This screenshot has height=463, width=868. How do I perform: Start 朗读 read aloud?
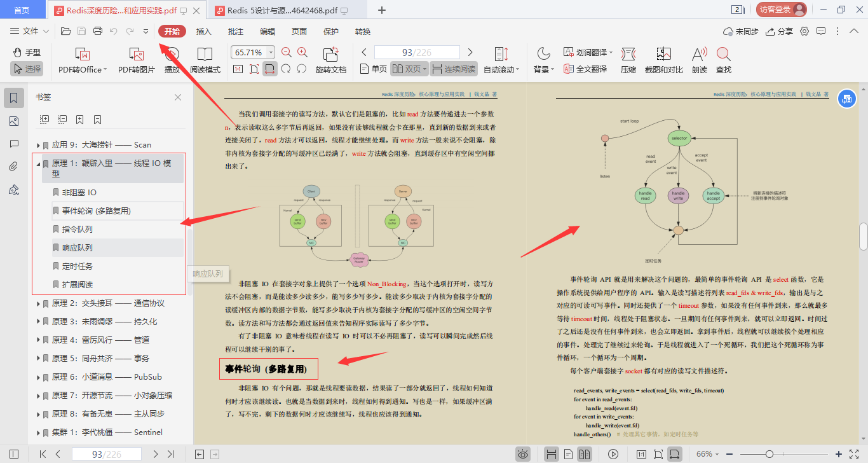click(x=700, y=60)
